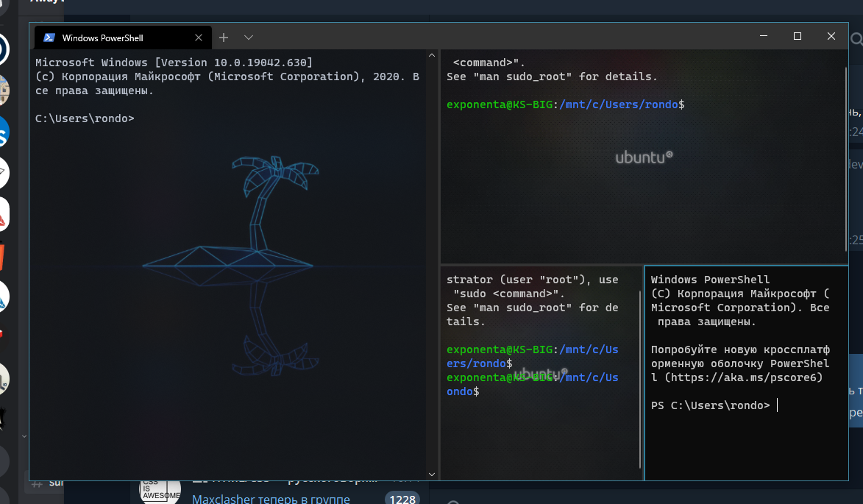
Task: Open the orange HTML5 icon in background sidebar
Action: [x=2, y=256]
